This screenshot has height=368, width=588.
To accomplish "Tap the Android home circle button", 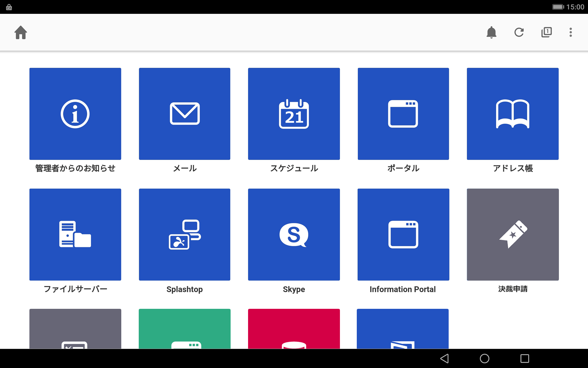I will [484, 358].
